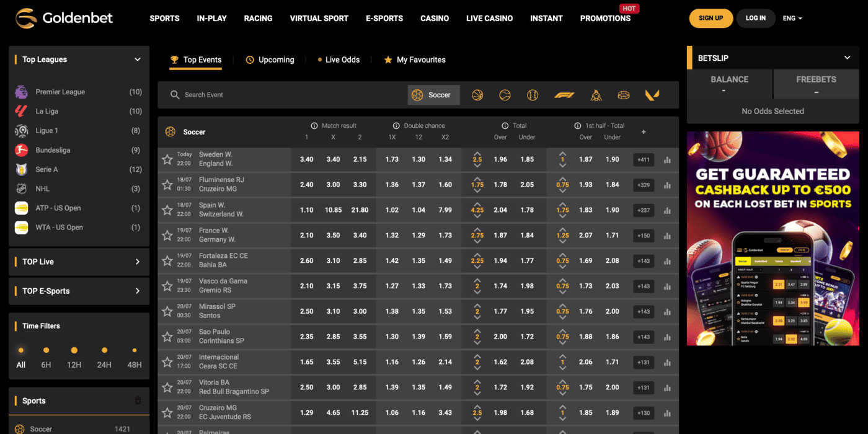Select the basketball sport icon
Screen dimensions: 868x434
[x=477, y=95]
